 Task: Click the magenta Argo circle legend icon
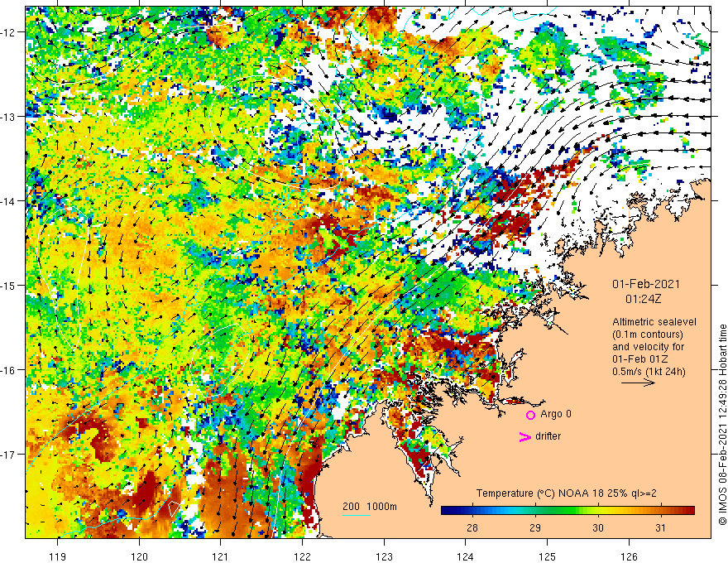tap(530, 415)
